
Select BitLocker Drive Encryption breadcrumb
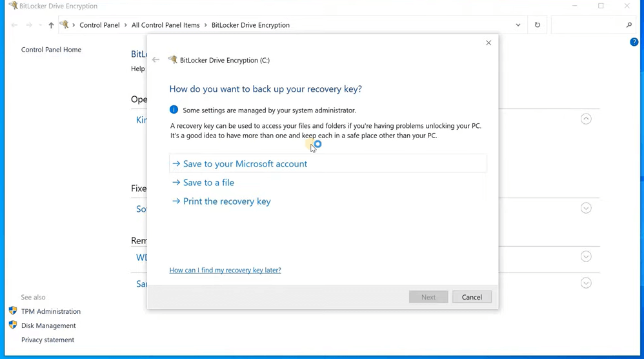[x=250, y=25]
